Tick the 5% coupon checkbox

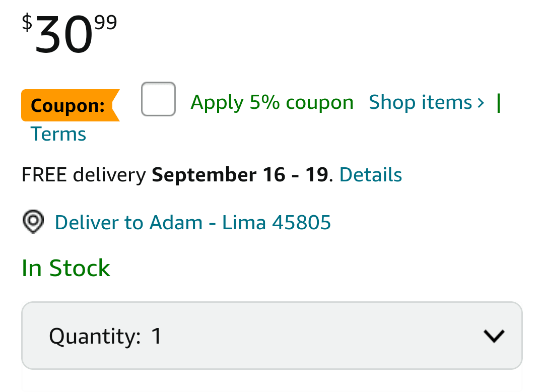158,99
